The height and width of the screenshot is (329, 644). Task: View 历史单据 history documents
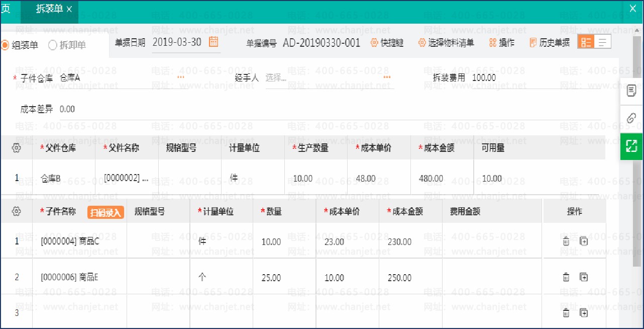(x=550, y=43)
